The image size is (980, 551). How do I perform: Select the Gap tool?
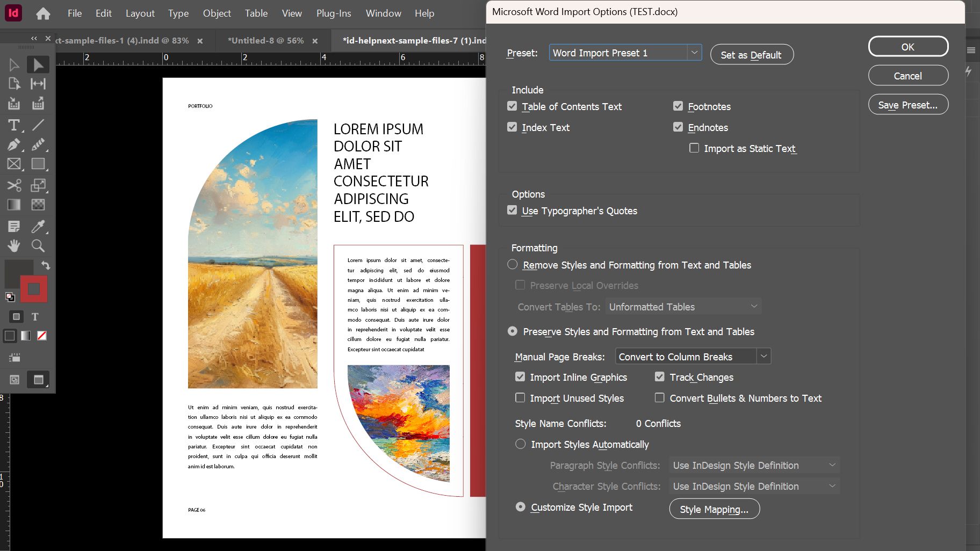38,84
